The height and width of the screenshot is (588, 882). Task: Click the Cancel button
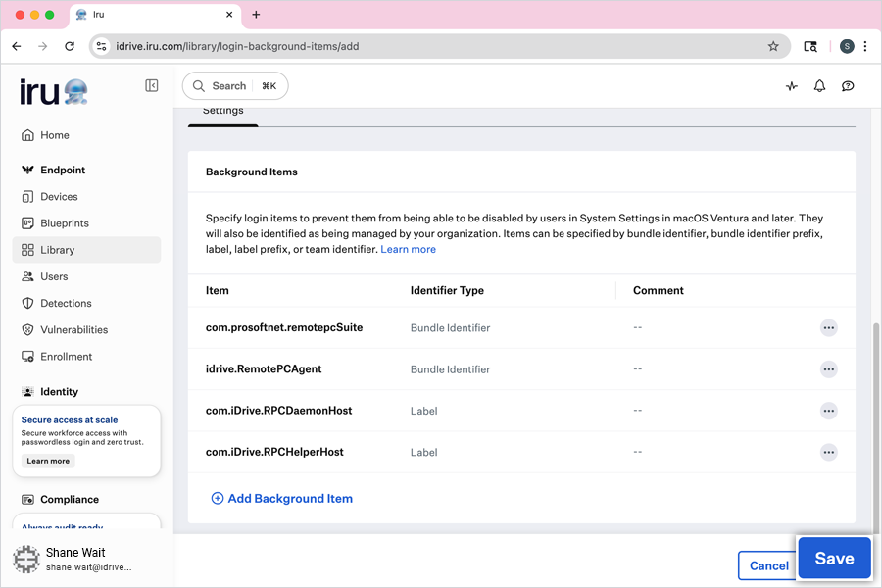(x=768, y=565)
